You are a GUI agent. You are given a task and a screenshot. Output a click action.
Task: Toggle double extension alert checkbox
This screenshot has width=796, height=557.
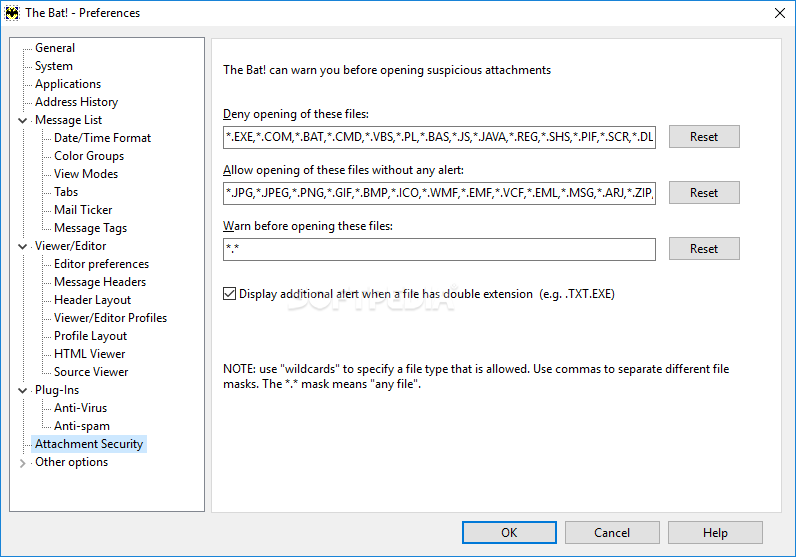(x=229, y=293)
